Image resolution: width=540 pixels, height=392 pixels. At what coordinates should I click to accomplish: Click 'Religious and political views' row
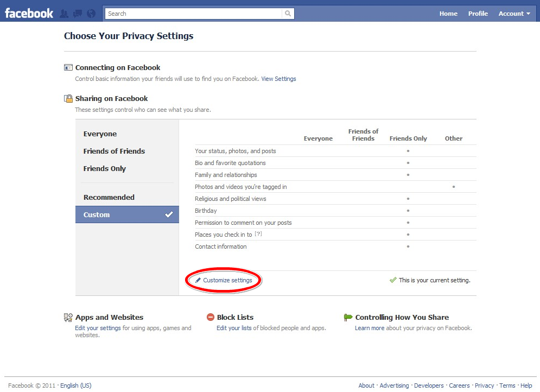(x=335, y=199)
